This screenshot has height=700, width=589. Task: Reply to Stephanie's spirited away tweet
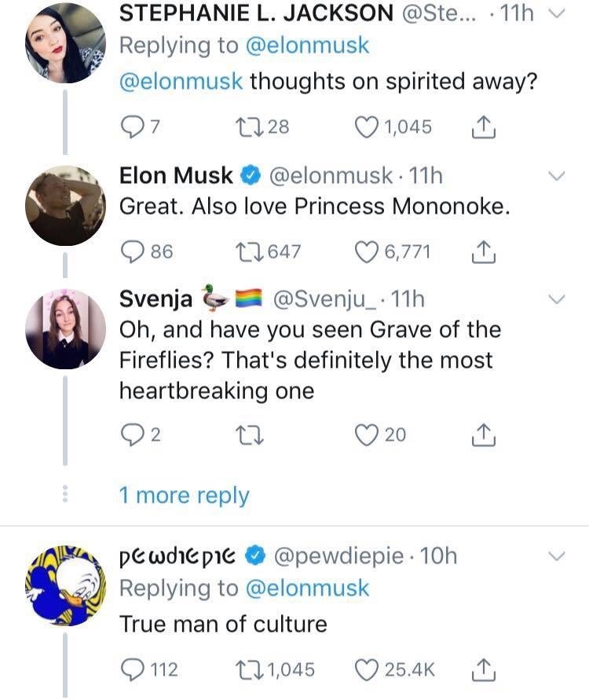[x=131, y=127]
